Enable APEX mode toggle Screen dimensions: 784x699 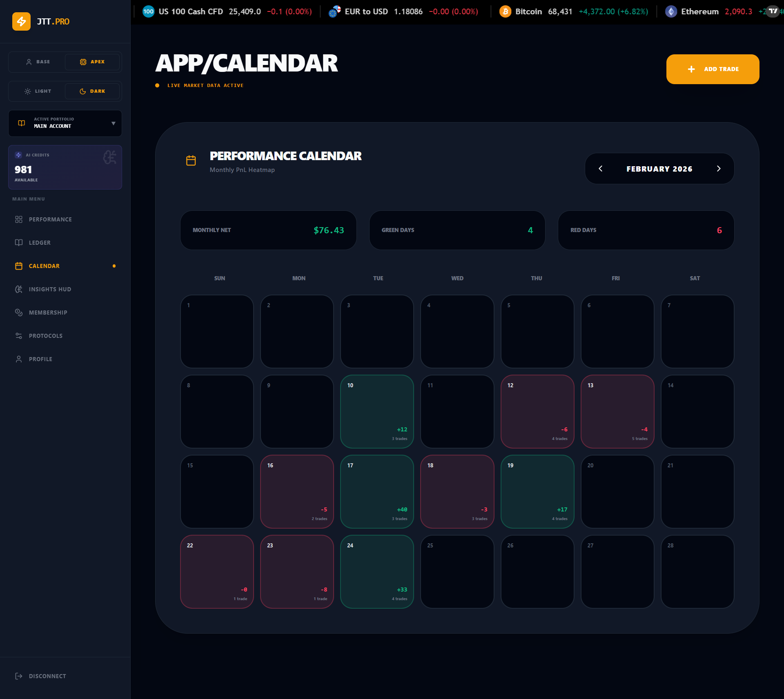point(92,62)
